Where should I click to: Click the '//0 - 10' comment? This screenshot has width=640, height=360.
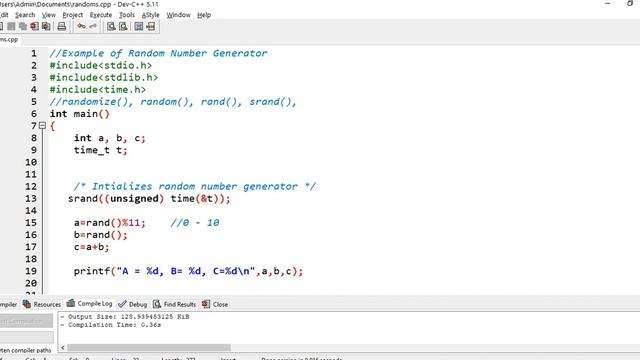click(195, 223)
